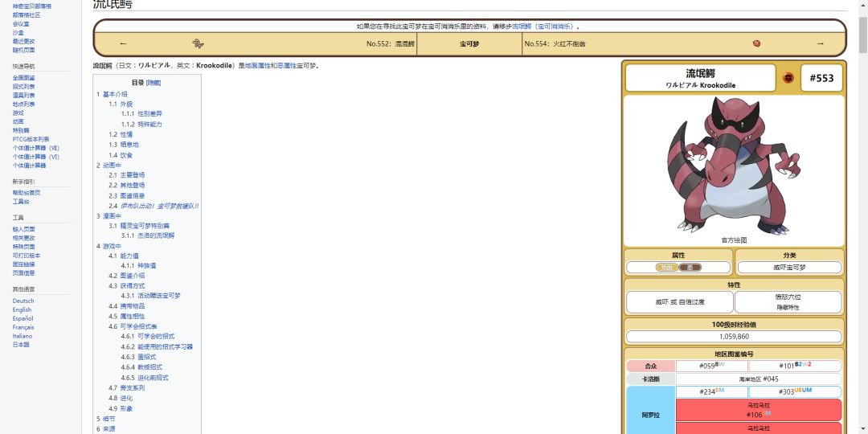This screenshot has height=434, width=868.
Task: Jump to section 1.1 外貌
Action: pyautogui.click(x=121, y=104)
